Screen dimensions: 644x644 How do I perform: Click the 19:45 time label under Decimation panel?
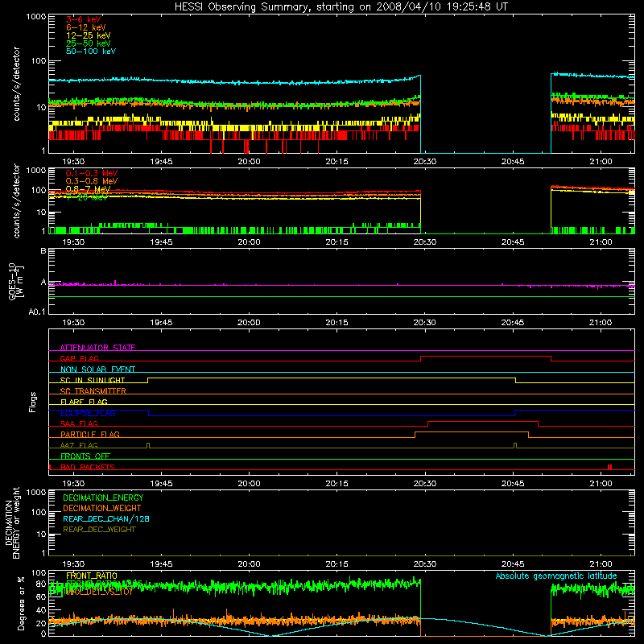point(161,564)
